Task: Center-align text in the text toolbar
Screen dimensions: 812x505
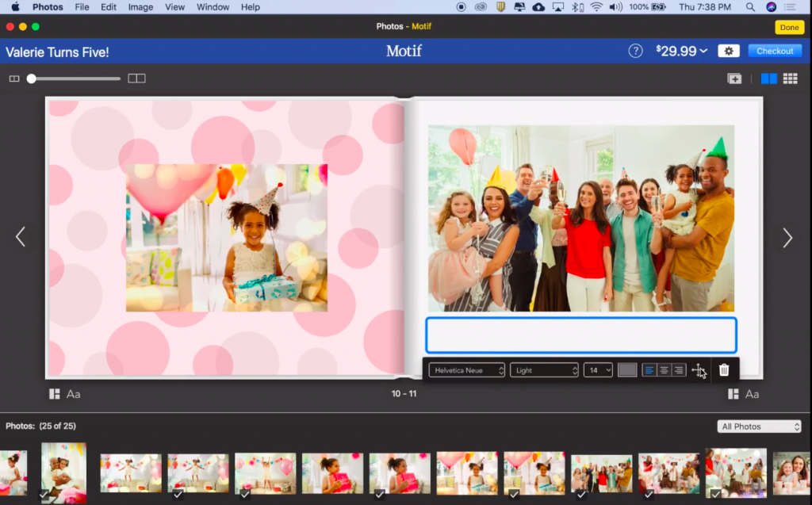Action: [664, 369]
